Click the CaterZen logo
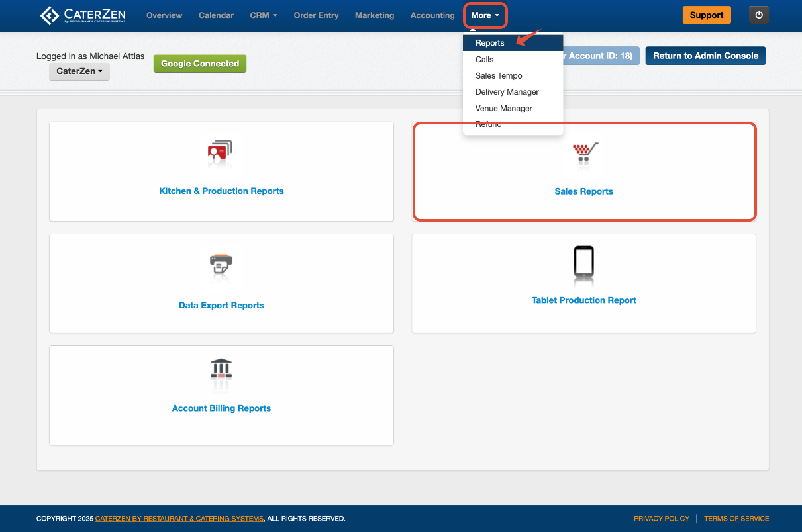 coord(81,15)
